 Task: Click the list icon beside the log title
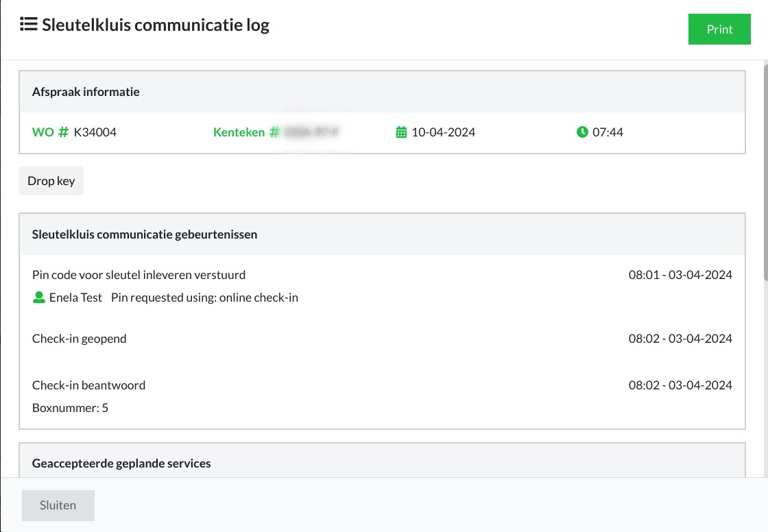28,25
